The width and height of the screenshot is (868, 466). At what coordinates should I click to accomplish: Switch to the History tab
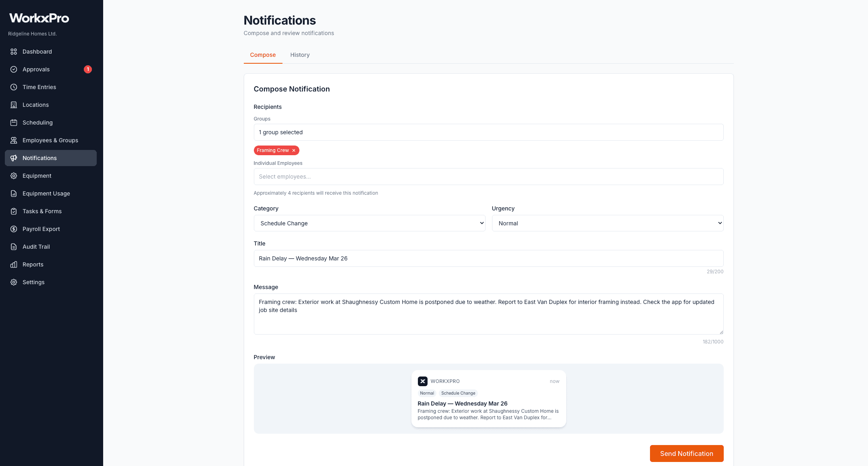(300, 55)
